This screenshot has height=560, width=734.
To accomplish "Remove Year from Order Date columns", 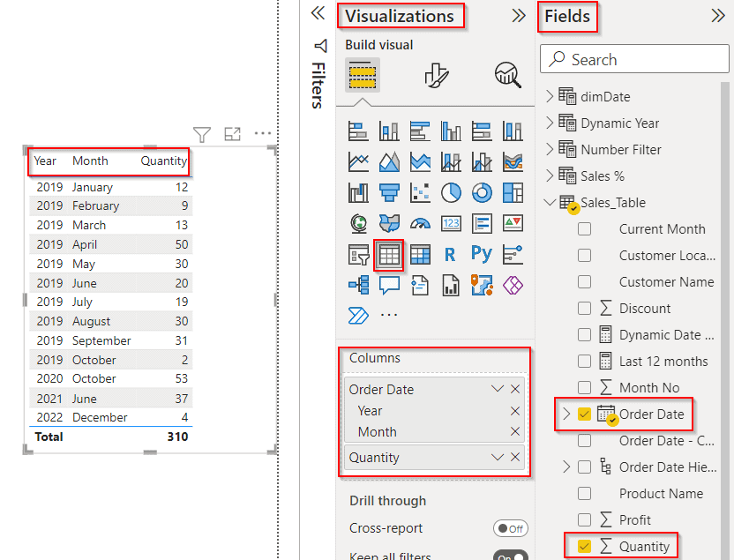I will (x=515, y=411).
